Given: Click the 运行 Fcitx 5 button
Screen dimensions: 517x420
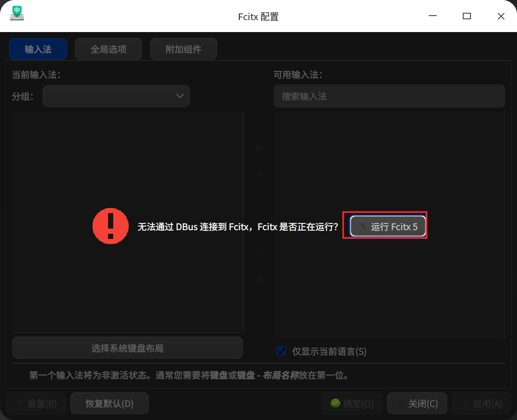Looking at the screenshot, I should point(387,226).
